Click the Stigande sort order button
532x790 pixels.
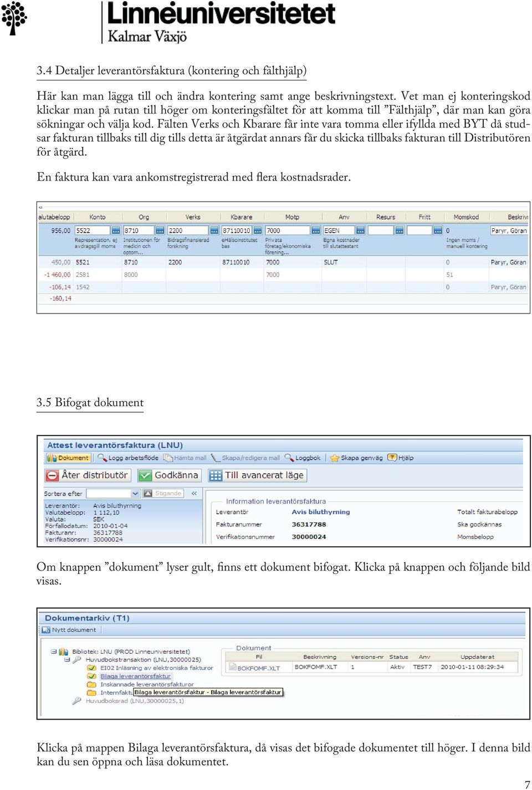pos(163,493)
